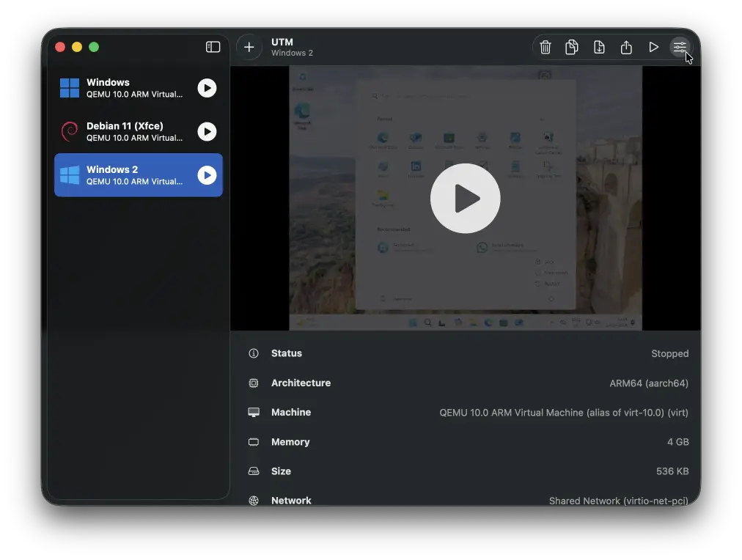
Task: Click the Network globe icon
Action: tap(254, 501)
